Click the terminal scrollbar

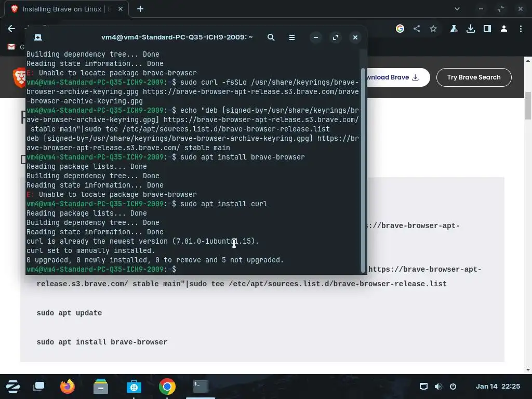click(x=363, y=170)
